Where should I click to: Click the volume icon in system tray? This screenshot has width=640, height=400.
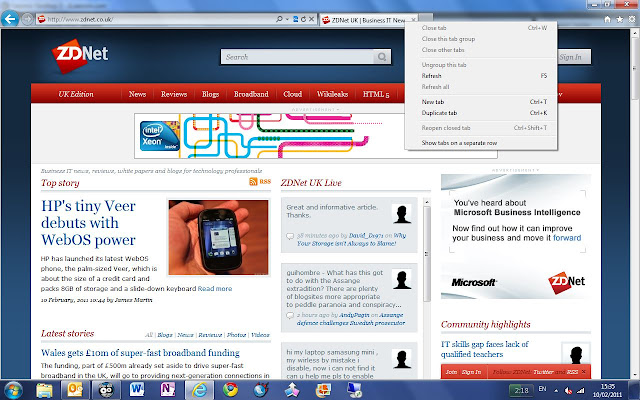568,390
